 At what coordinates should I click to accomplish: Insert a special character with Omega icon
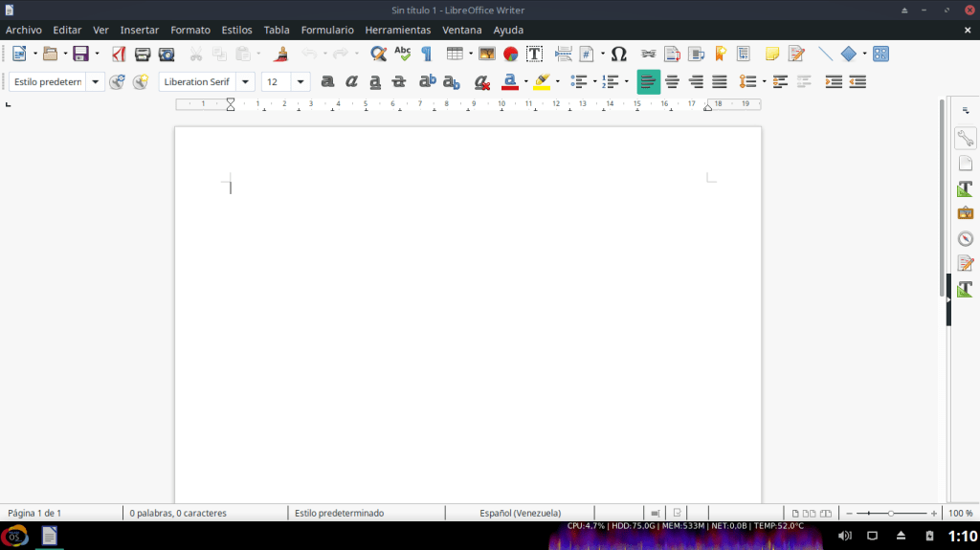pos(618,55)
